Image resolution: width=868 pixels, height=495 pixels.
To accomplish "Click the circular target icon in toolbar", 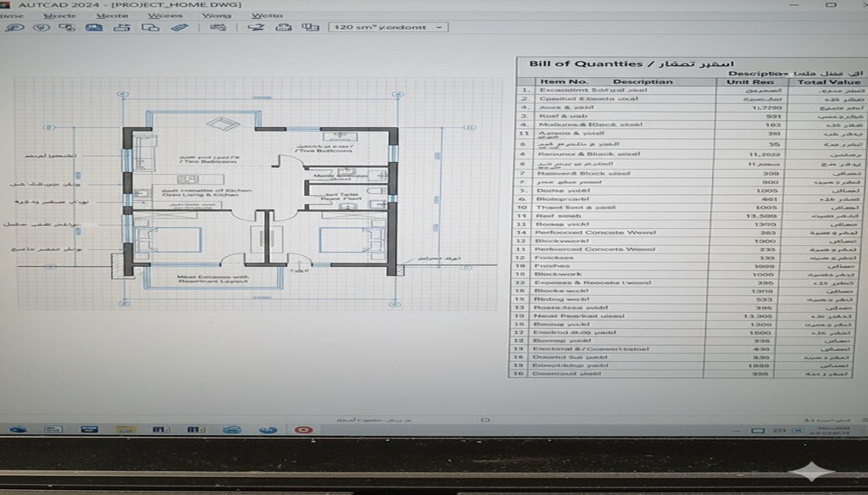I will (41, 27).
